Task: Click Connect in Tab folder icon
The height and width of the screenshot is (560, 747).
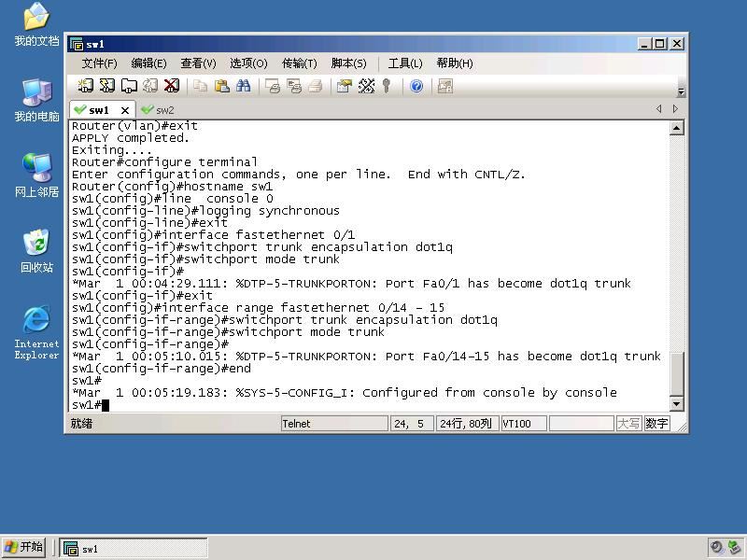Action: (129, 86)
